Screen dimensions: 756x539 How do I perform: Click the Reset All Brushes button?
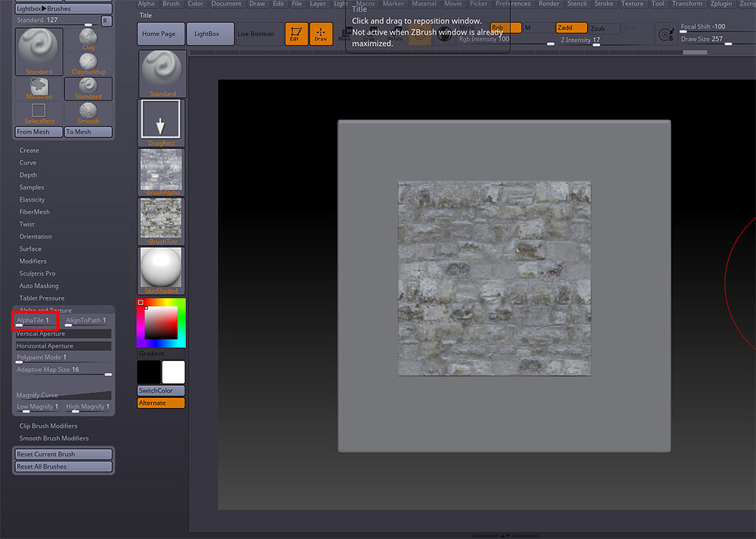click(63, 466)
